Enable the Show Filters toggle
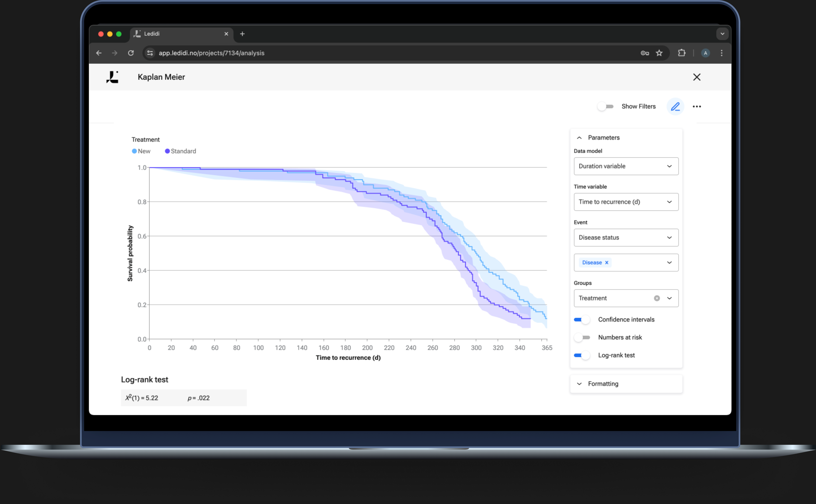The width and height of the screenshot is (816, 504). click(606, 107)
